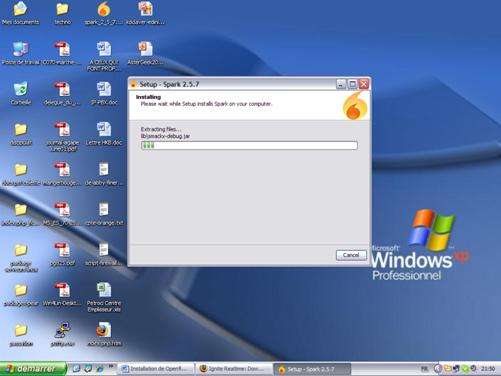Switch to Ignite Realtime browser taskbar item

tap(234, 369)
